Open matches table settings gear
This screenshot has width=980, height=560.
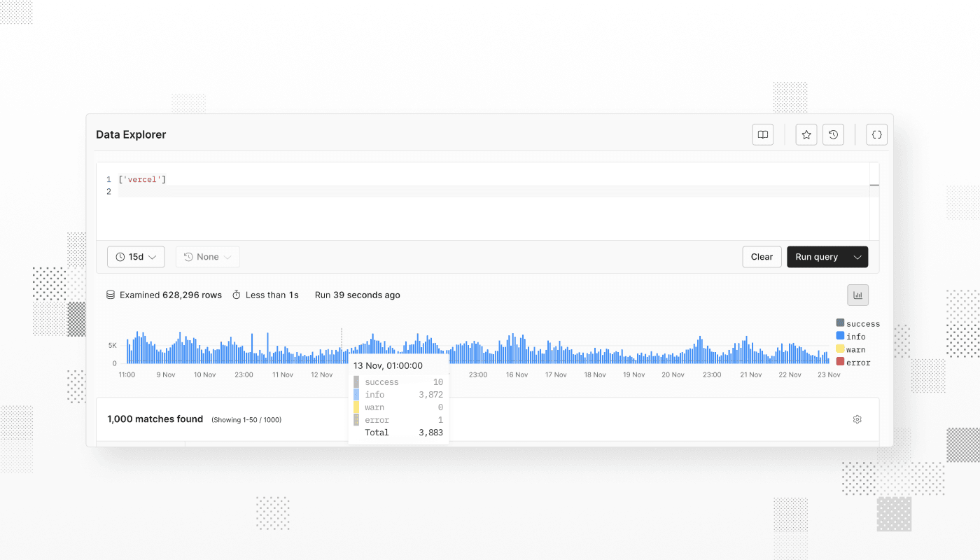click(x=857, y=419)
